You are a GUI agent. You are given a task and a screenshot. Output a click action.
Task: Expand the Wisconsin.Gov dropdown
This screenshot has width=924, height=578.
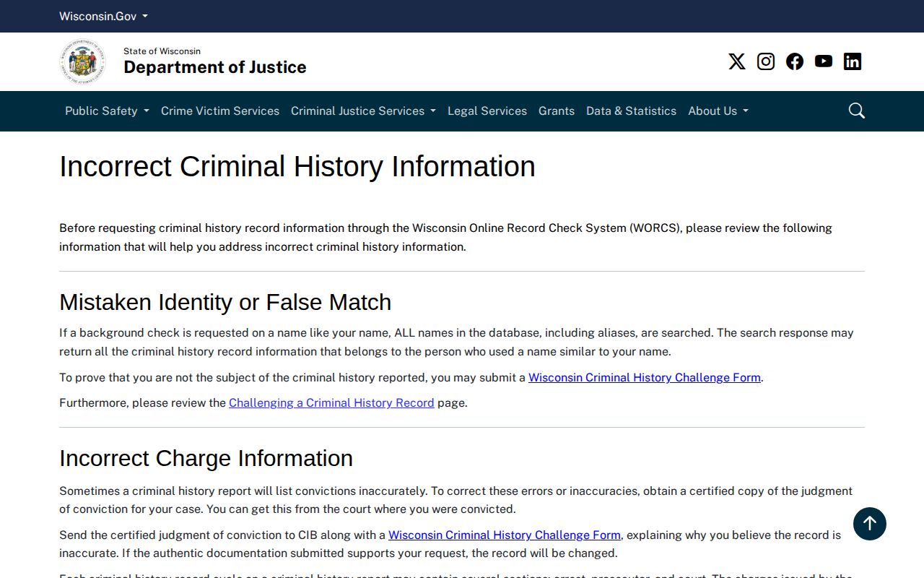tap(103, 16)
